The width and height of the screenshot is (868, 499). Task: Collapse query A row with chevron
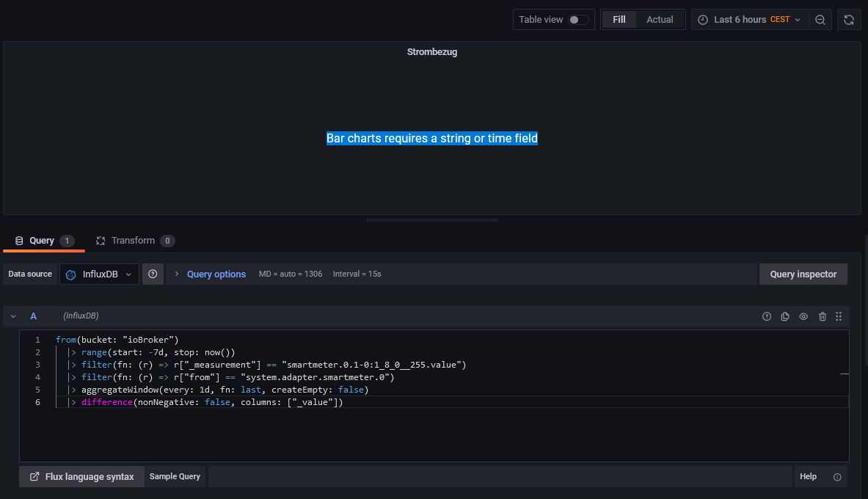click(13, 316)
